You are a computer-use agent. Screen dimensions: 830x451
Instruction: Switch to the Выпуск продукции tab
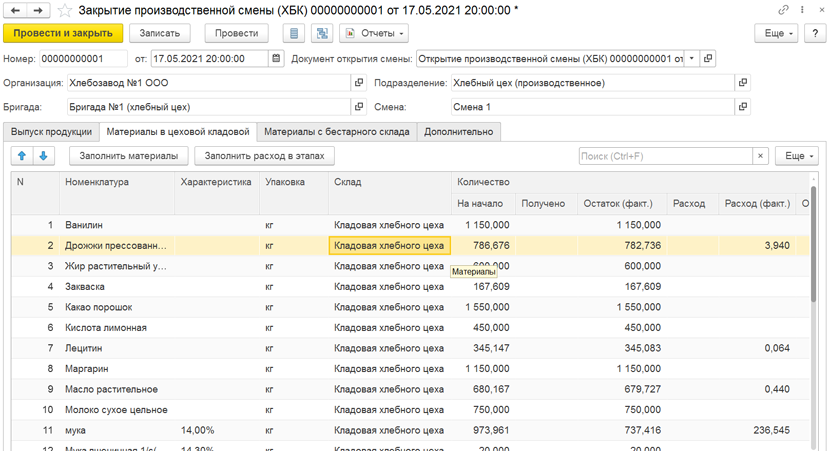tap(51, 132)
